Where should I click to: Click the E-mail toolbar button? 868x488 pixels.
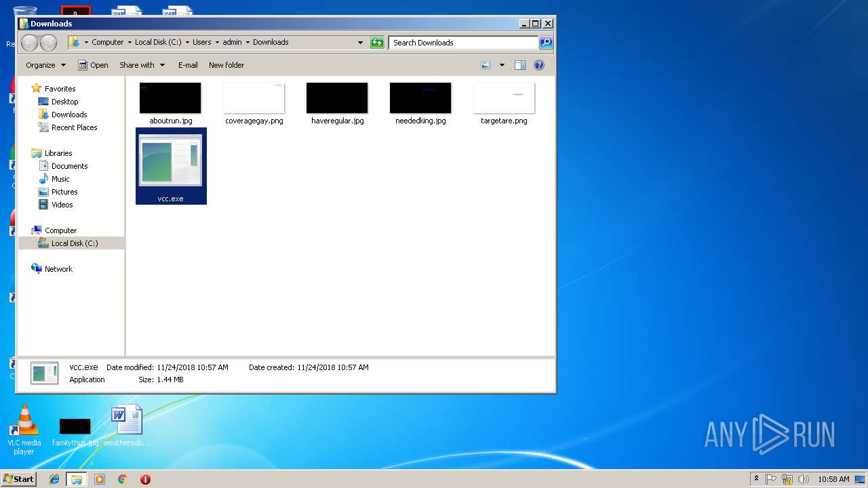188,65
